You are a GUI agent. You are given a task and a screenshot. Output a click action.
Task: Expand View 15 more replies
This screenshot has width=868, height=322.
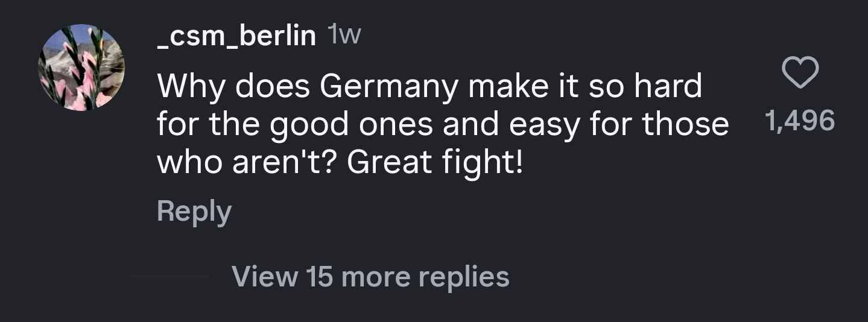[x=370, y=277]
